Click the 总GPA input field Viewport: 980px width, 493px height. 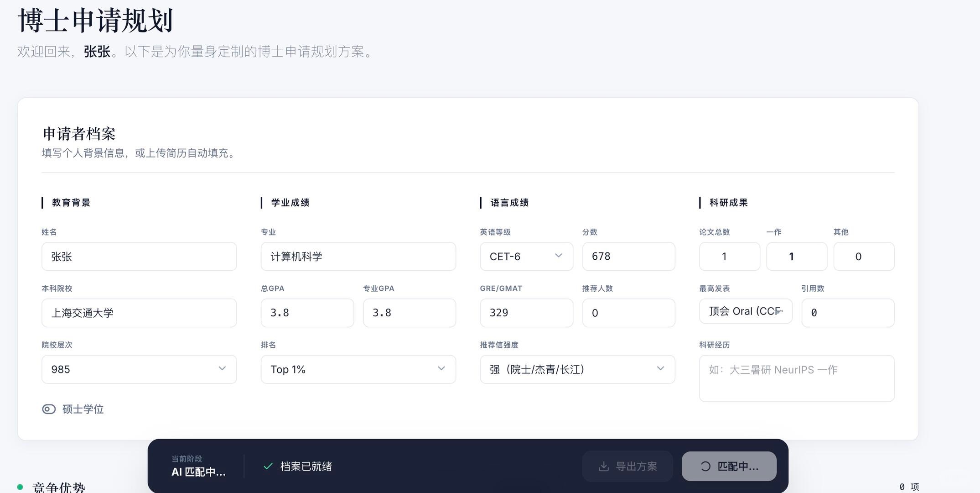(x=307, y=313)
